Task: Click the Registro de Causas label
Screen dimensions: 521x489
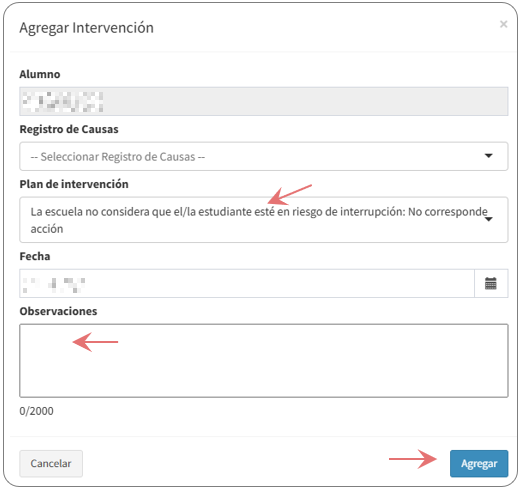Action: (x=69, y=129)
